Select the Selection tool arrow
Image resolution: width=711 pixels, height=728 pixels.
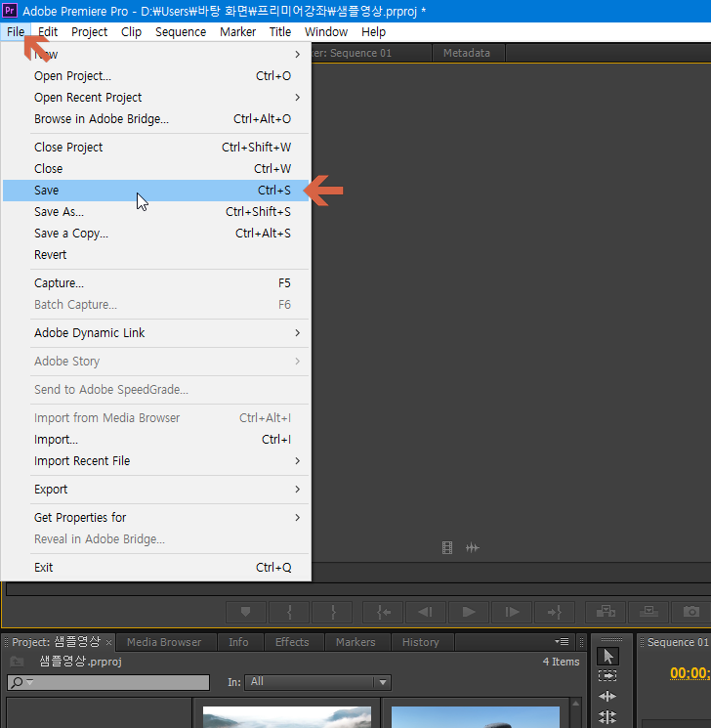608,656
